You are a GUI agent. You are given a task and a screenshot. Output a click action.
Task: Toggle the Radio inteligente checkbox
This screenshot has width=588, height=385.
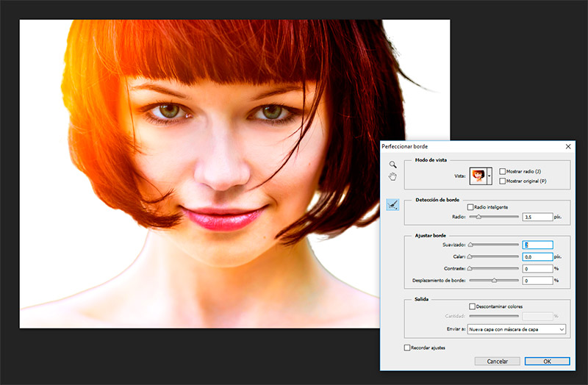[470, 207]
